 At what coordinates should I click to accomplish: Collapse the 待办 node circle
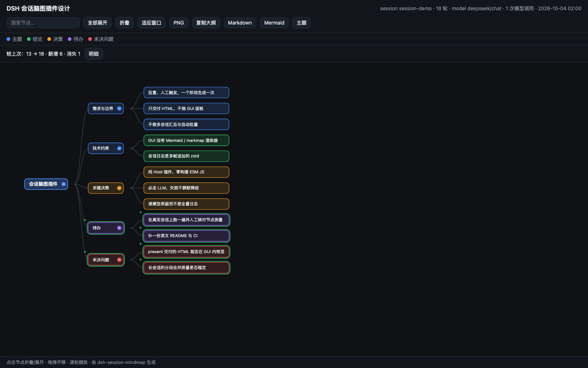(x=119, y=228)
